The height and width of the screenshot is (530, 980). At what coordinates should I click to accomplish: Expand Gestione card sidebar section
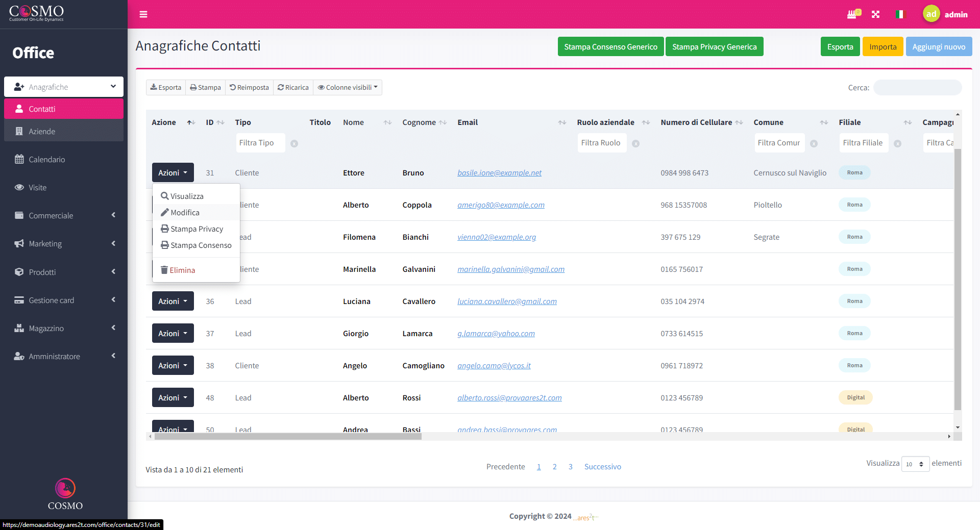tap(64, 300)
